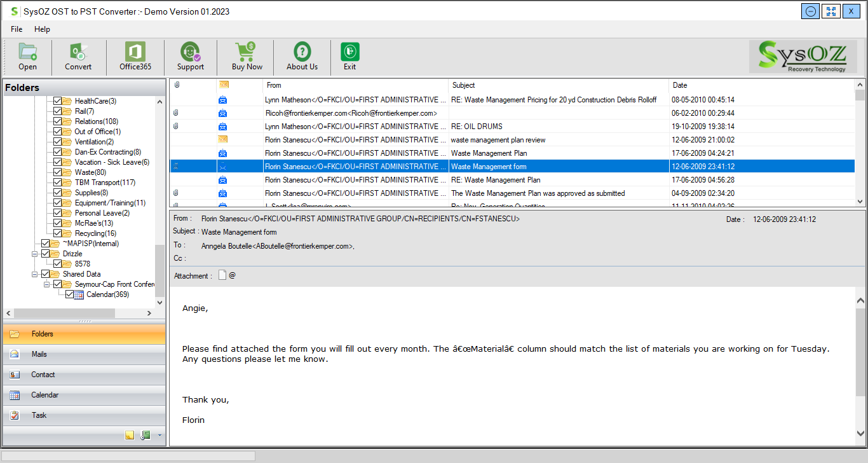Image resolution: width=868 pixels, height=463 pixels.
Task: Uncheck the Calendar(369) checkbox
Action: click(x=70, y=294)
